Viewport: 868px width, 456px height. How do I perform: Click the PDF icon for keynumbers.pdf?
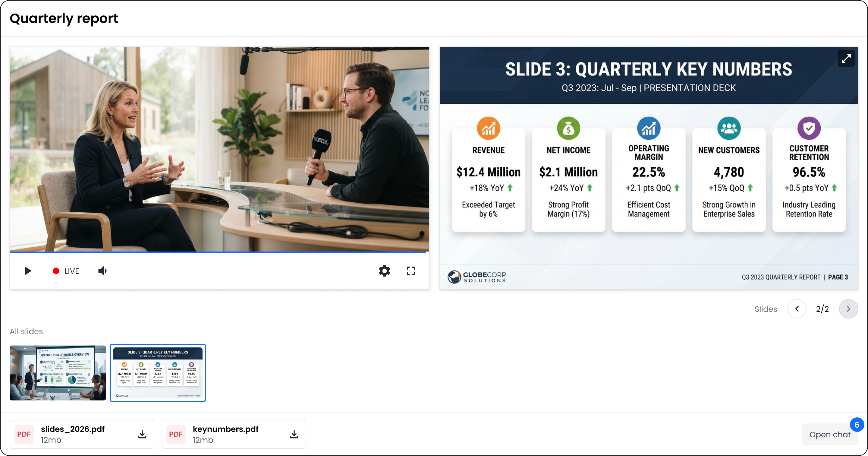pos(175,434)
